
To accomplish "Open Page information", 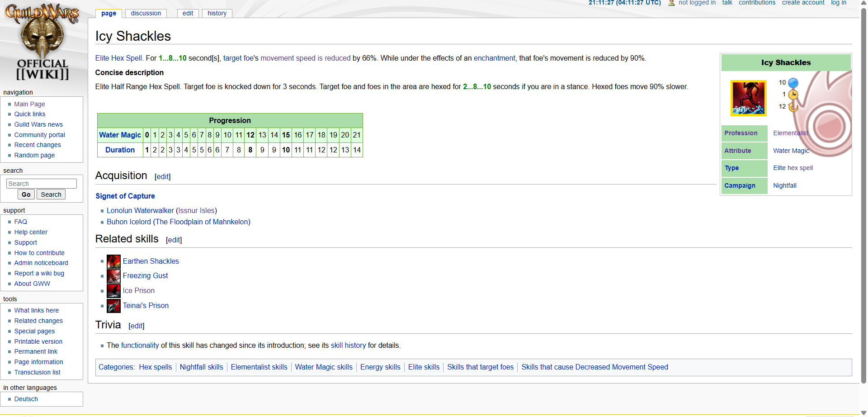I will coord(38,362).
